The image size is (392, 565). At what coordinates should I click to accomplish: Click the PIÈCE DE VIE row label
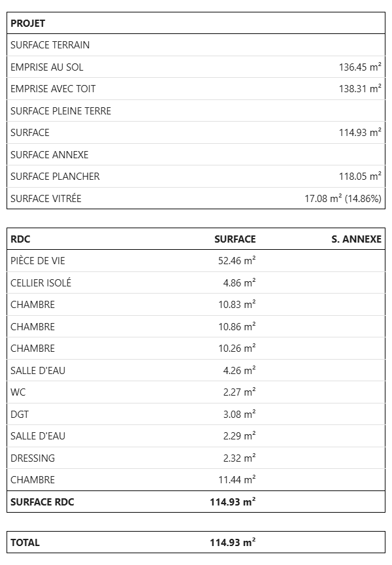(x=38, y=261)
